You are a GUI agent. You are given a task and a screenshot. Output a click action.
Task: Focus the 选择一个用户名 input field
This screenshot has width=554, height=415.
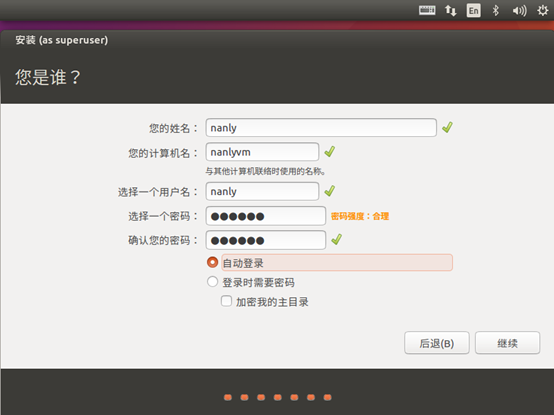pyautogui.click(x=262, y=191)
